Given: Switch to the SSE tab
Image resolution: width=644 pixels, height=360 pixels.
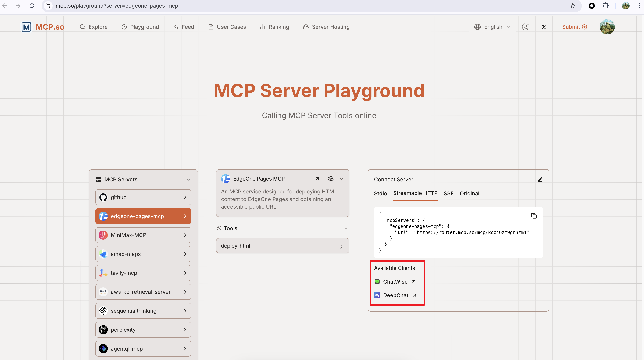Looking at the screenshot, I should 449,193.
